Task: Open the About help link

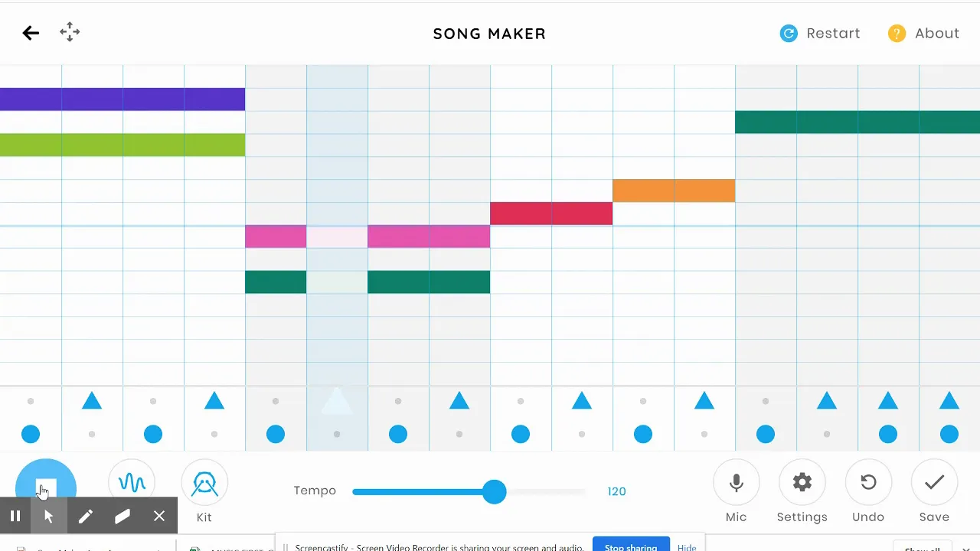Action: click(x=923, y=34)
